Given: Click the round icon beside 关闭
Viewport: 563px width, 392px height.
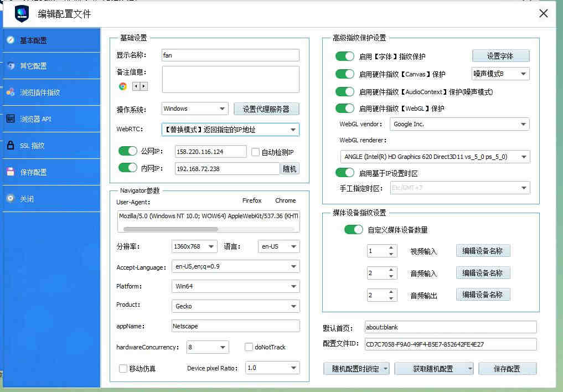Looking at the screenshot, I should 11,199.
